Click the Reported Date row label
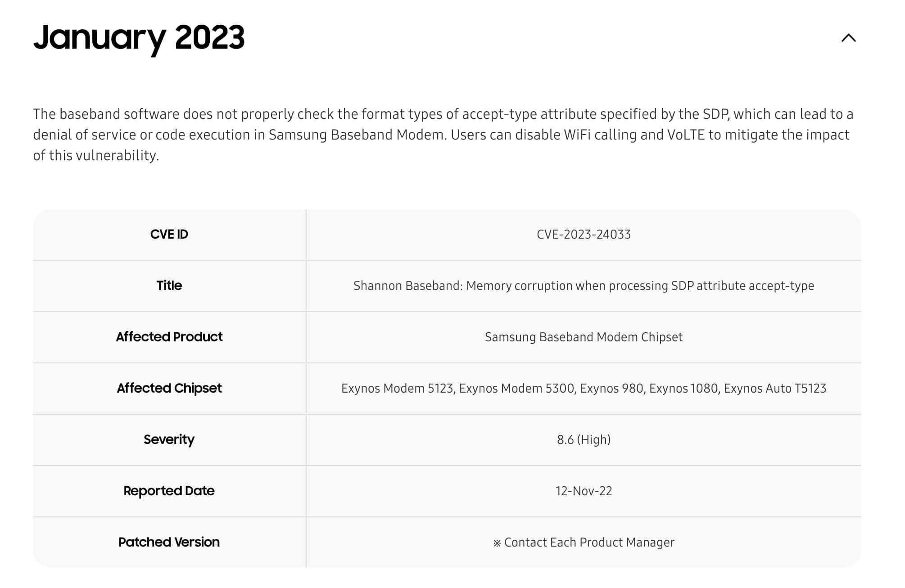The width and height of the screenshot is (905, 588). [x=168, y=491]
